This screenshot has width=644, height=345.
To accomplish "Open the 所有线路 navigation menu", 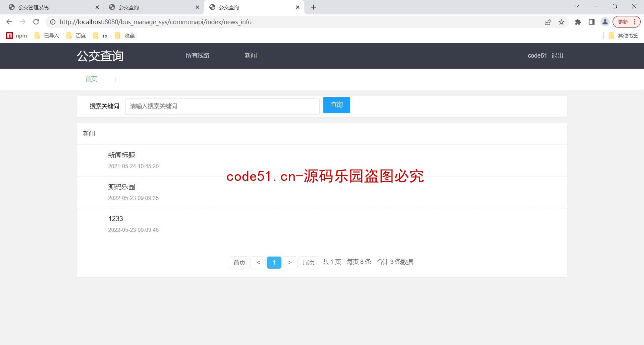I will point(198,56).
